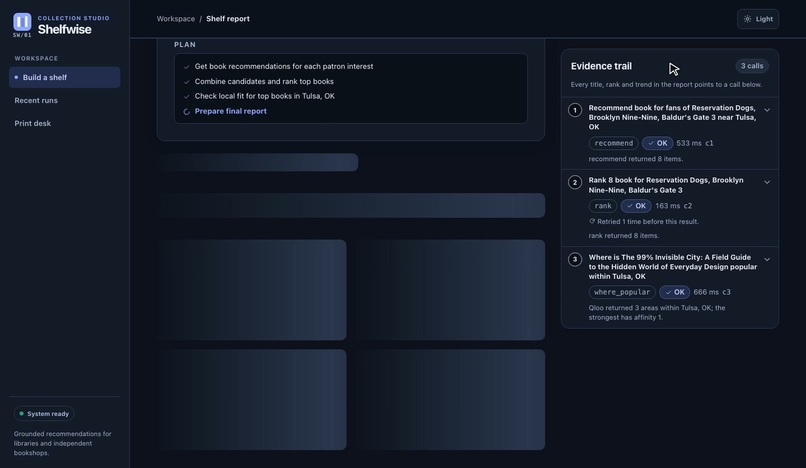
Task: Click the spinner beside Prepare final report
Action: 187,112
